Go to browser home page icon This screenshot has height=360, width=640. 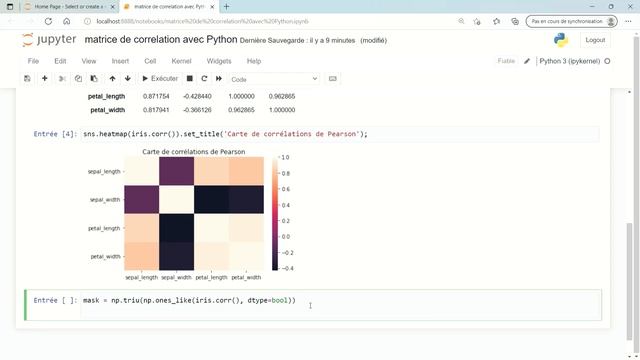pos(67,21)
